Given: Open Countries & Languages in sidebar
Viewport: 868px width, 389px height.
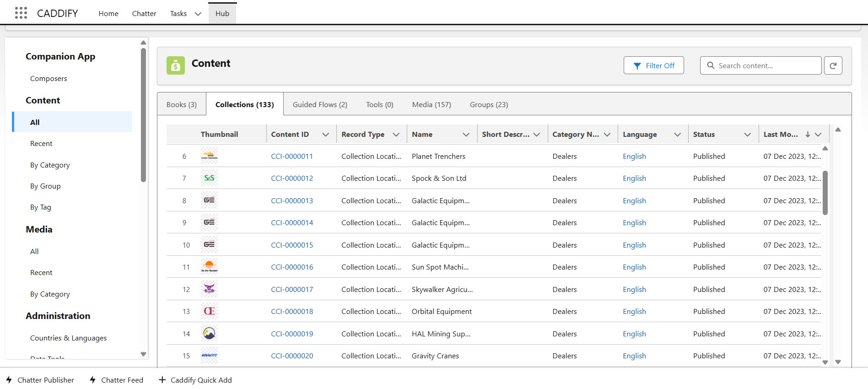Looking at the screenshot, I should (68, 338).
